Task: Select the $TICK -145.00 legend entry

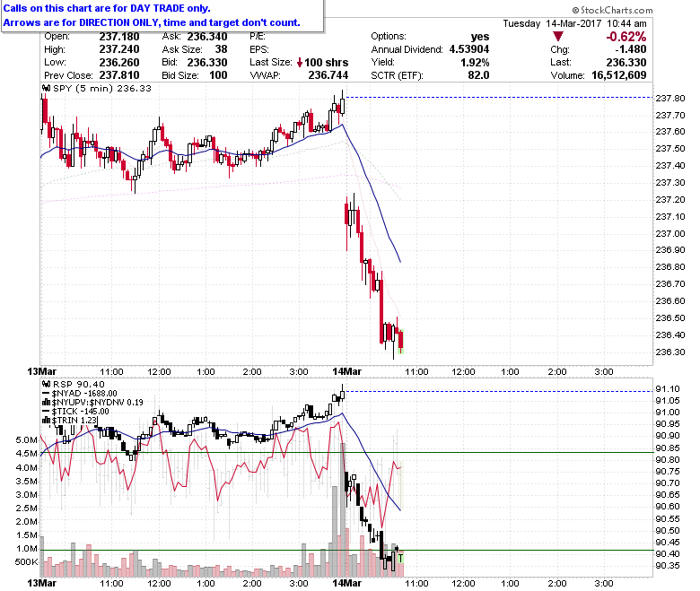Action: coord(75,412)
